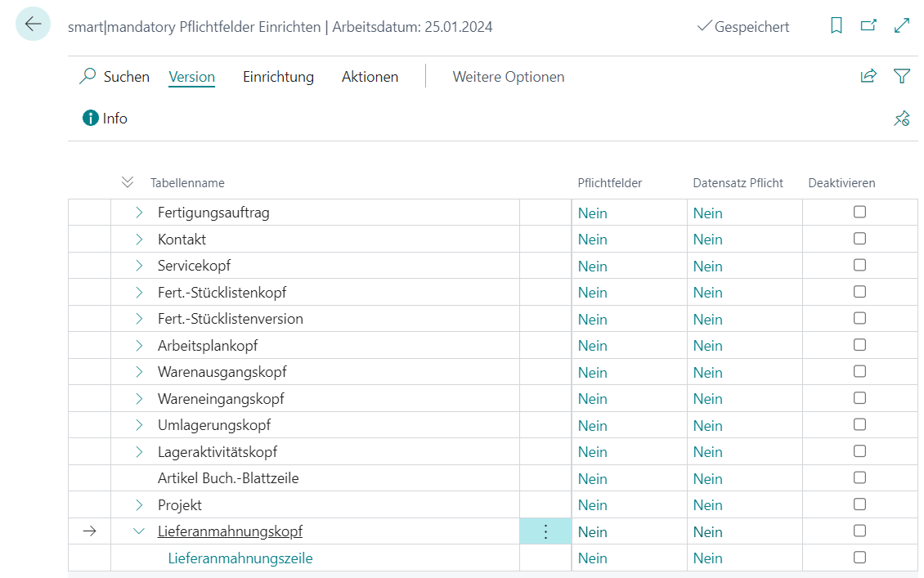Collapse the Lieferanmahnungskopf row
Image resolution: width=924 pixels, height=578 pixels.
pos(139,531)
